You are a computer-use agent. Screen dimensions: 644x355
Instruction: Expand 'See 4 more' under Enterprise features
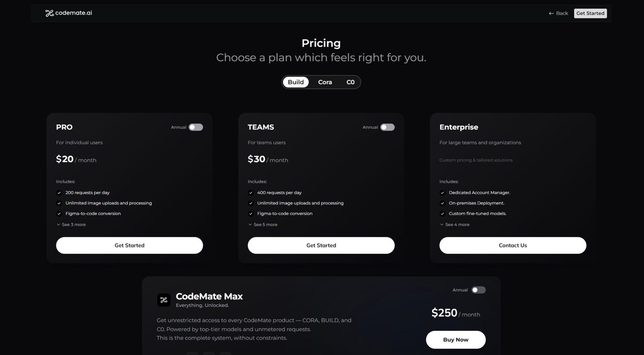[454, 224]
